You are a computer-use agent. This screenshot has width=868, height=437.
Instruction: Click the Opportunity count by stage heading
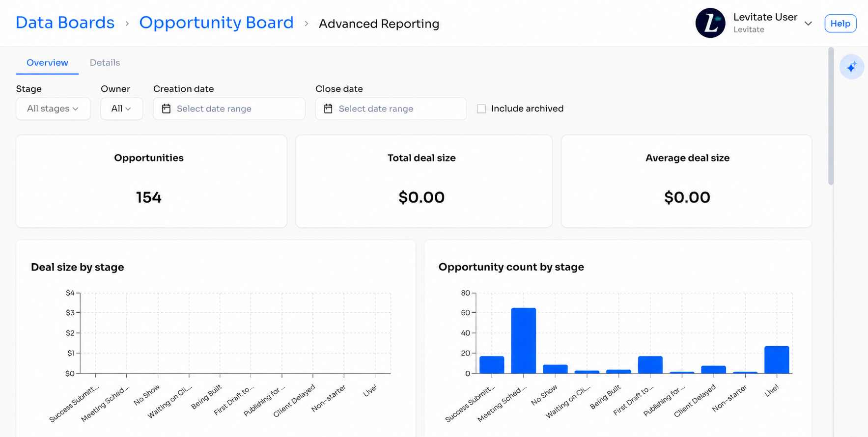[511, 267]
